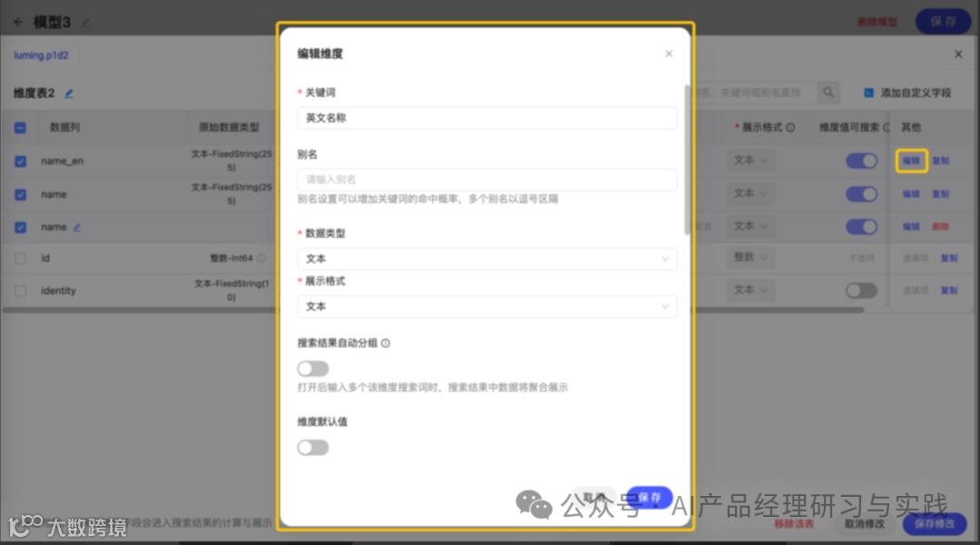Click 复制 link in the id row
Screen dimensions: 980x545
tap(949, 258)
